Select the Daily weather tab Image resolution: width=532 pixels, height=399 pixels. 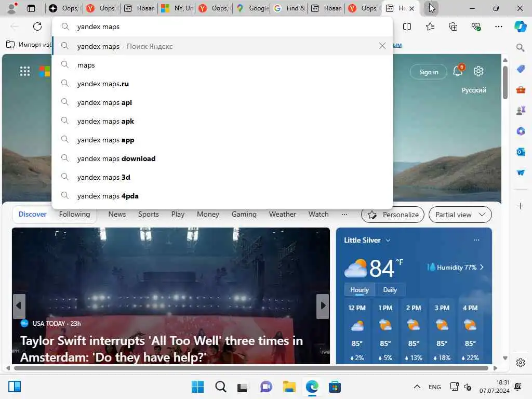pos(390,290)
